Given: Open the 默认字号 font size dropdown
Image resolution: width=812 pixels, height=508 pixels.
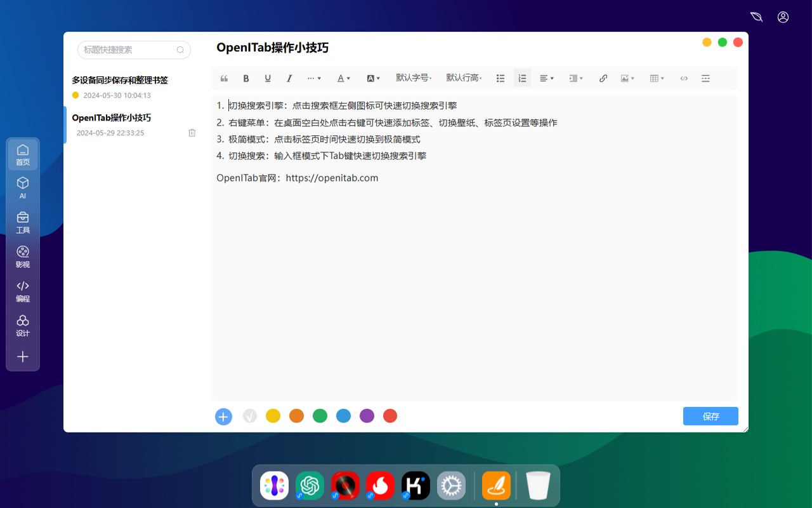Looking at the screenshot, I should (x=414, y=78).
